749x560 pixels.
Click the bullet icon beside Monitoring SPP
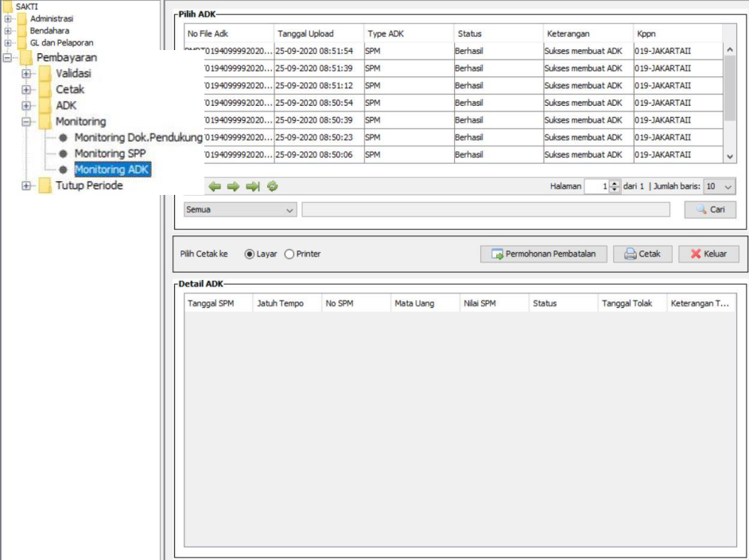pyautogui.click(x=63, y=154)
